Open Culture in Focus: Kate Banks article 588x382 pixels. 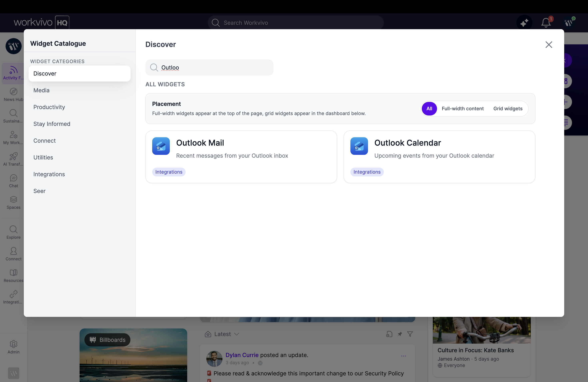(x=476, y=350)
